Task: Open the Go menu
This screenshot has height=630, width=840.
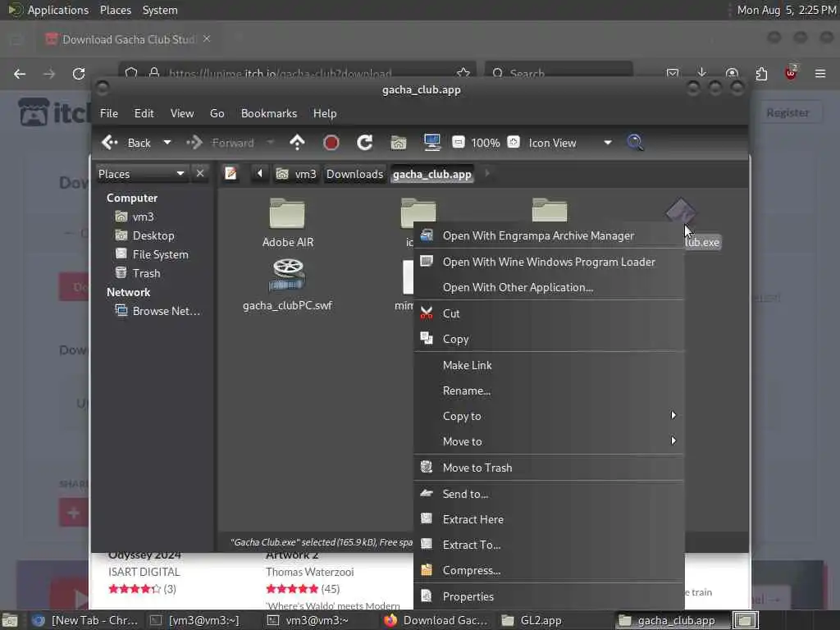Action: point(217,113)
